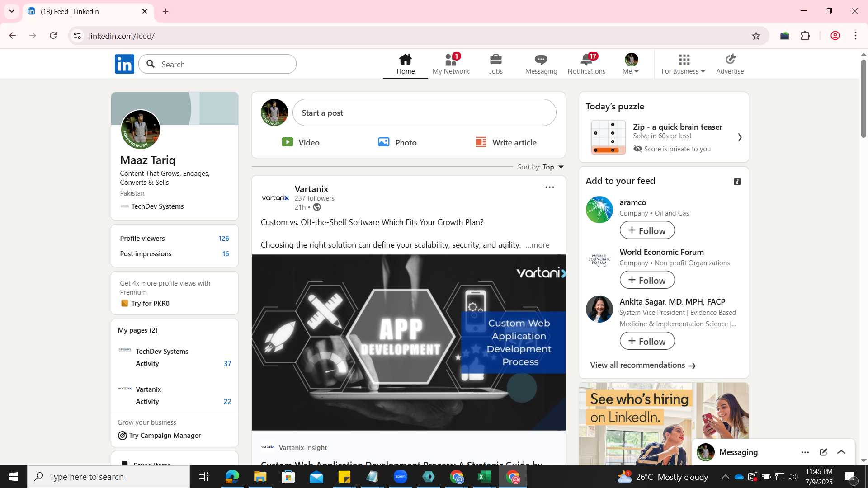868x488 pixels.
Task: Follow World Economic Forum
Action: (x=647, y=280)
